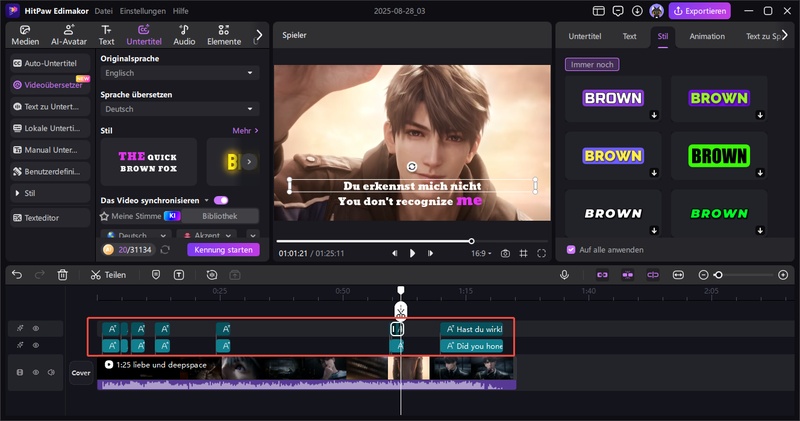Click Teilen split button
This screenshot has height=421, width=800.
pos(108,275)
